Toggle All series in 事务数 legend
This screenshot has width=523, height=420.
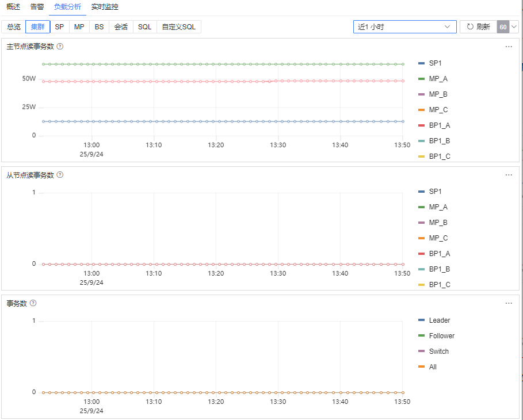pos(427,367)
